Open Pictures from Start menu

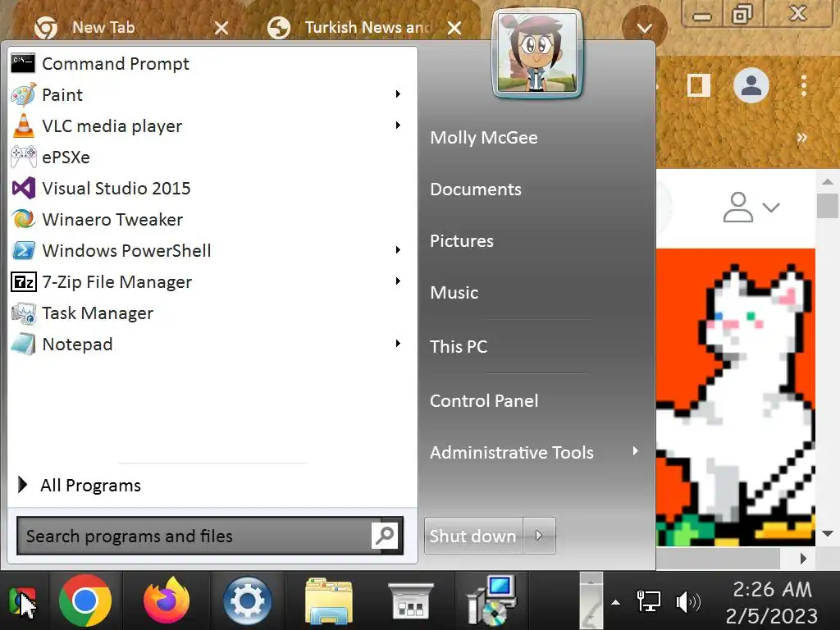pos(462,241)
